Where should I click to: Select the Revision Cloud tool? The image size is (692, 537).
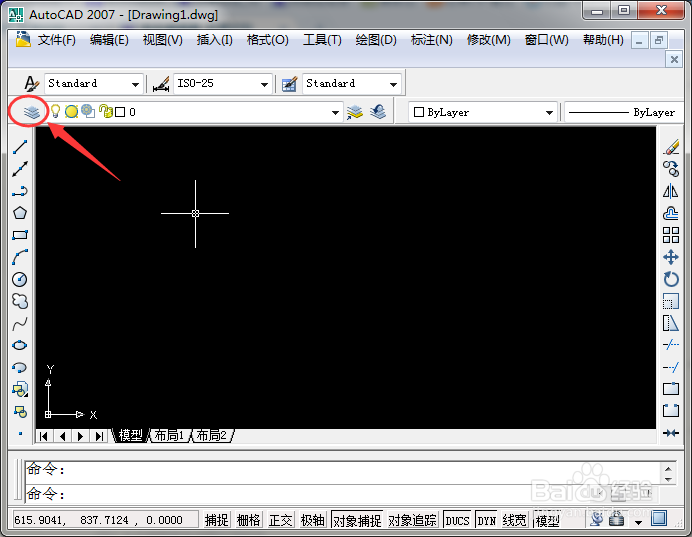[x=20, y=301]
